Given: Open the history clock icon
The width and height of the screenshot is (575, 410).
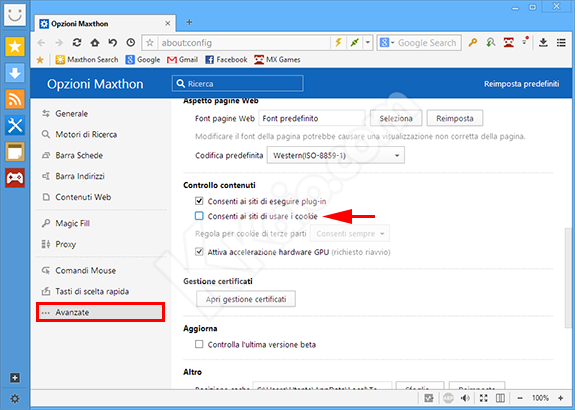Looking at the screenshot, I should 131,43.
